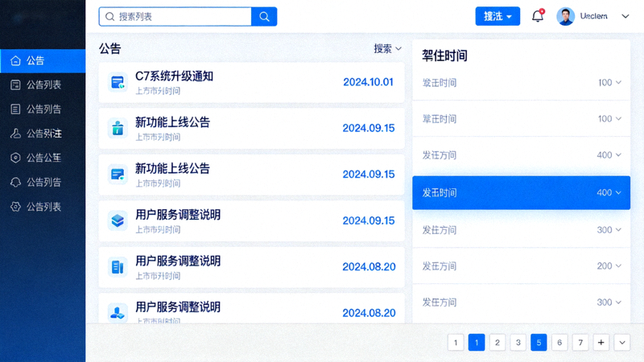
Task: Click stacked layers icon of 用户服务调整说明
Action: coord(118,220)
